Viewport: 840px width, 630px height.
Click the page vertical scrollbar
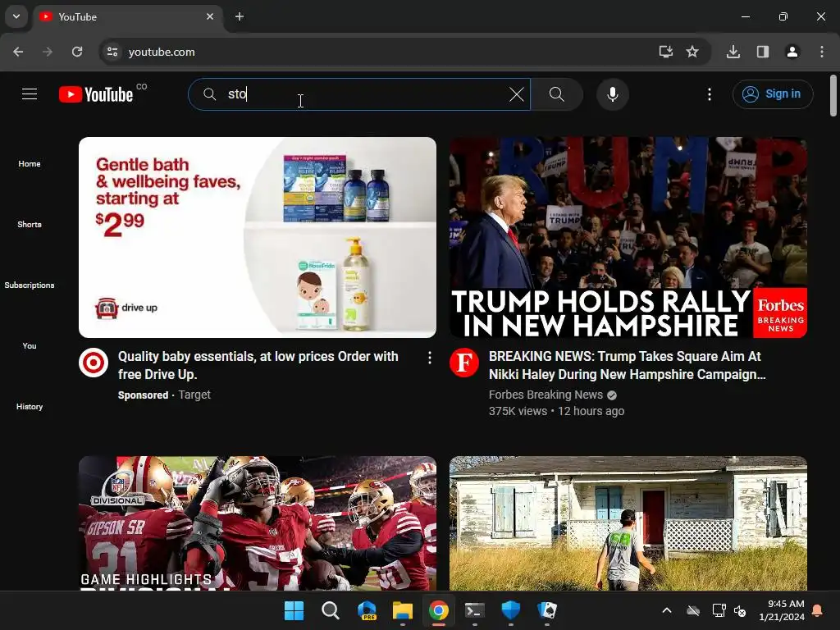[833, 95]
